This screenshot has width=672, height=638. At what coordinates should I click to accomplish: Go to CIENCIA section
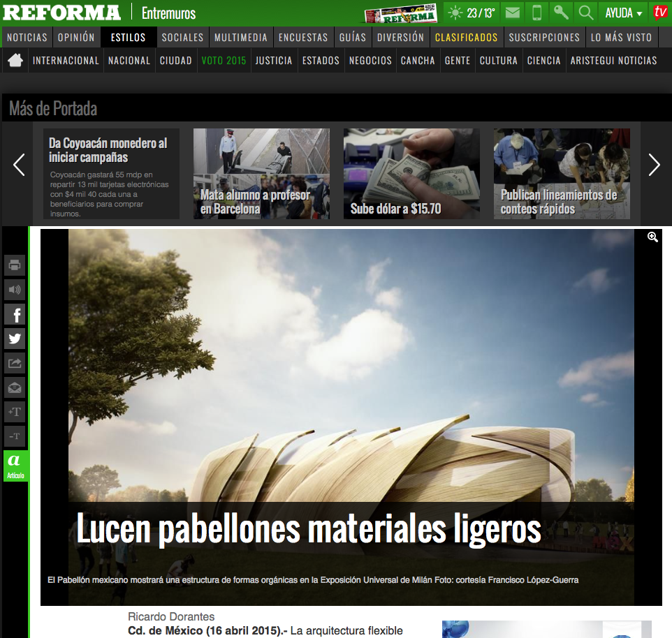coord(544,60)
